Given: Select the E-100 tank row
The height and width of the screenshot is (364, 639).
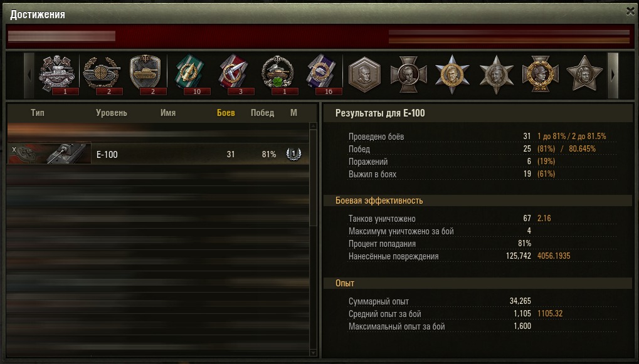Looking at the screenshot, I should [x=158, y=154].
